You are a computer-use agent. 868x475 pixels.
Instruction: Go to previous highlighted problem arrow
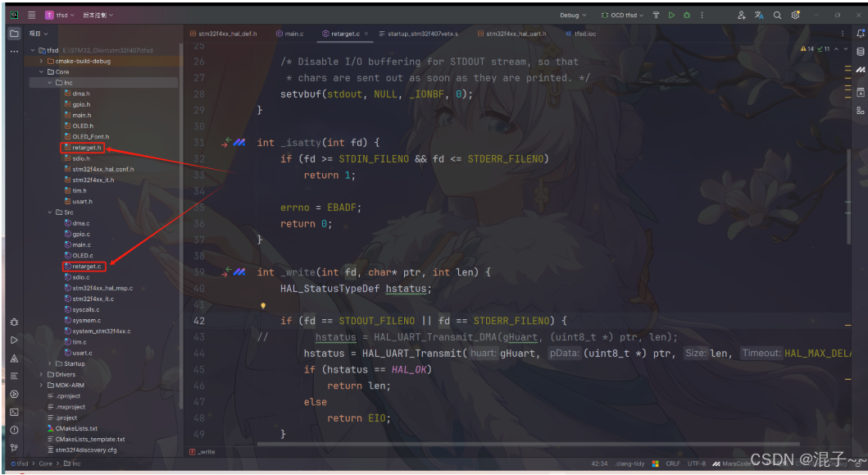point(836,48)
